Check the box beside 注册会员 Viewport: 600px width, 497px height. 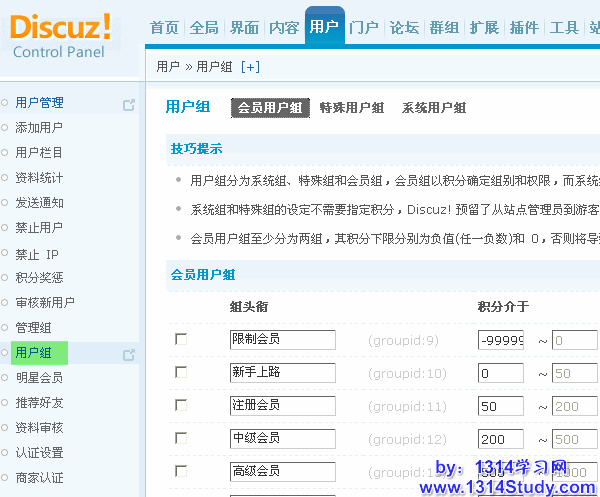pyautogui.click(x=181, y=405)
